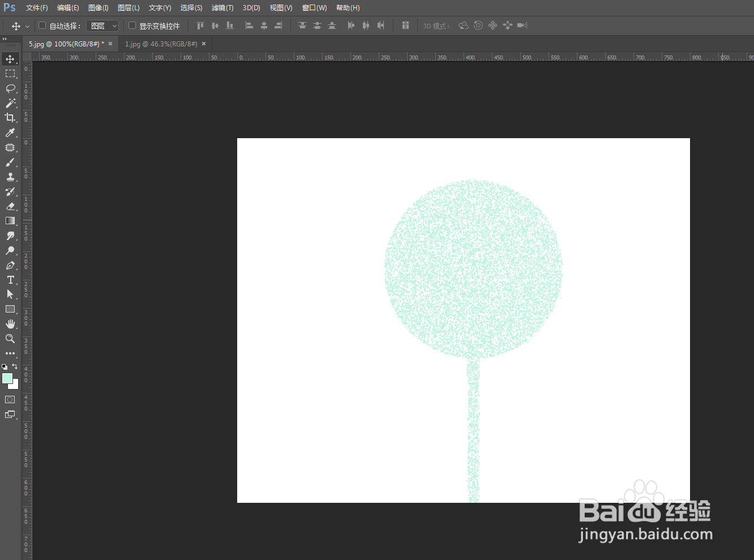The image size is (754, 560).
Task: Expand the collapsed toolbar double arrows
Action: pyautogui.click(x=5, y=39)
